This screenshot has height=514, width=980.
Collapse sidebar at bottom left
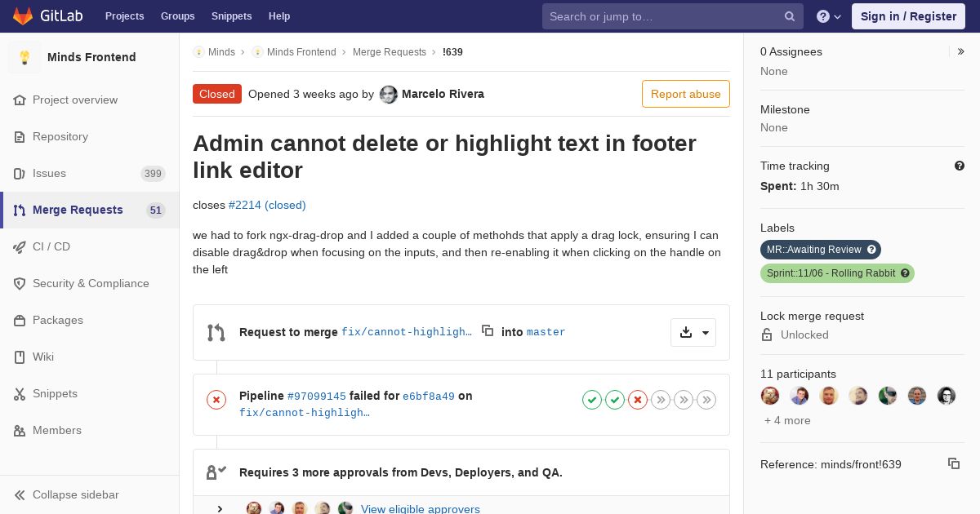(67, 494)
